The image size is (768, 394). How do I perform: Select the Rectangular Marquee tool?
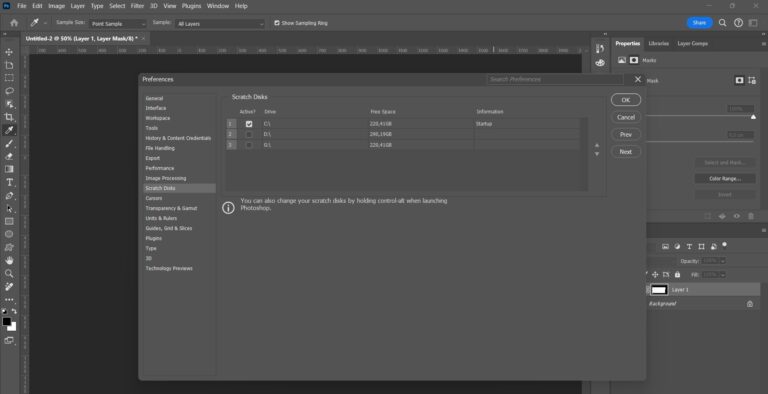[9, 78]
